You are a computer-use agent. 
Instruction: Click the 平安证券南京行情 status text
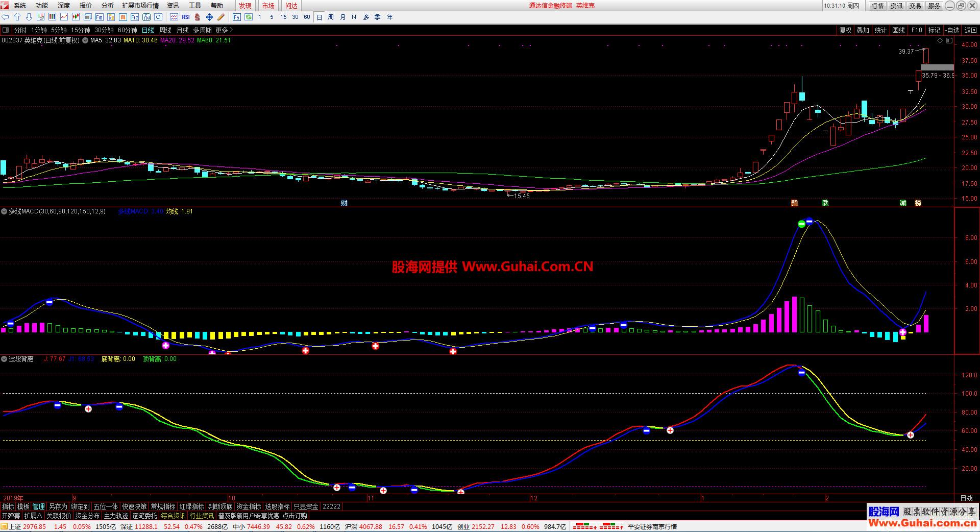[652, 527]
